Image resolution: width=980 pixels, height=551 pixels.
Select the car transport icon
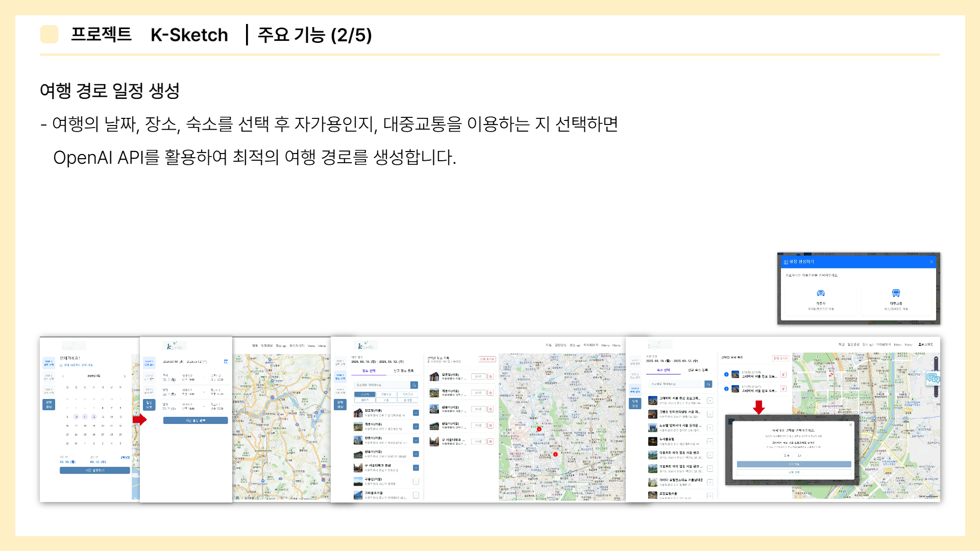[821, 293]
